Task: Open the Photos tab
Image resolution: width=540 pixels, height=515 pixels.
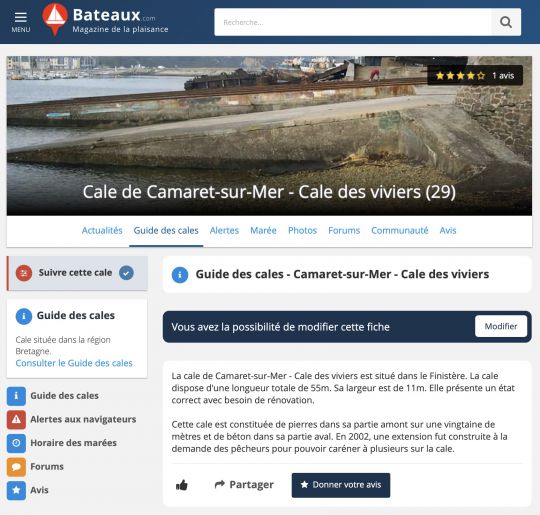Action: (302, 230)
